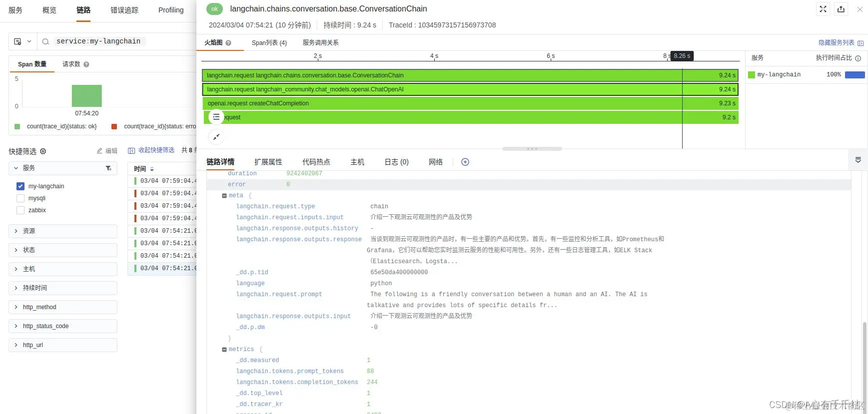Select the 日志 (0) detail tab
Screen dimensions: 868x414
[x=396, y=162]
